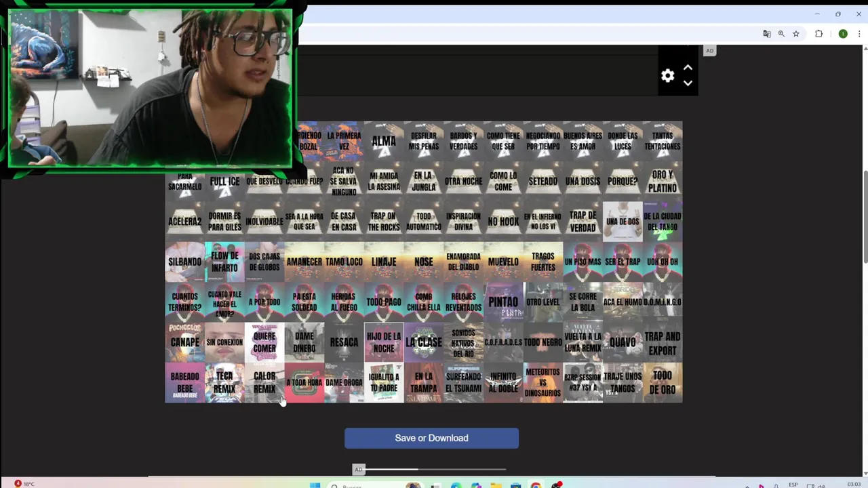Click the Save or Download button
The width and height of the screenshot is (868, 488).
tap(431, 438)
